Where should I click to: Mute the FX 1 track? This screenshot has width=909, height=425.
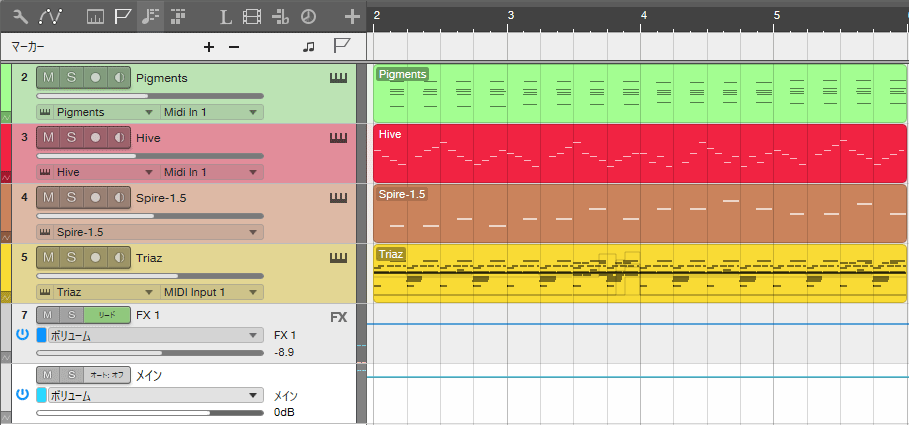point(48,315)
